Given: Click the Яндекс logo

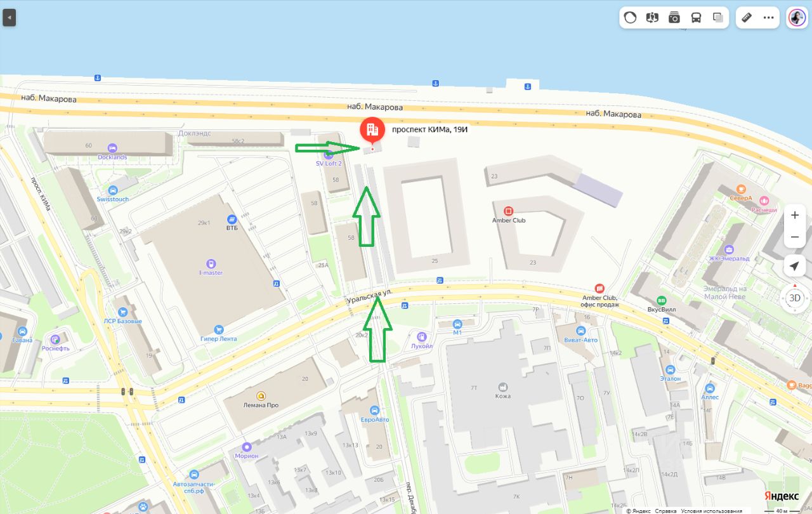Looking at the screenshot, I should 781,496.
